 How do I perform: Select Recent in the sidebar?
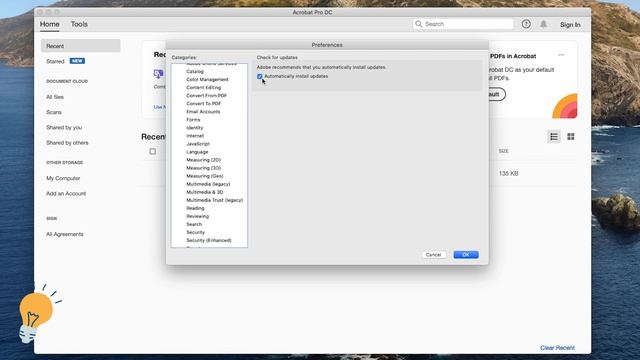(80, 46)
